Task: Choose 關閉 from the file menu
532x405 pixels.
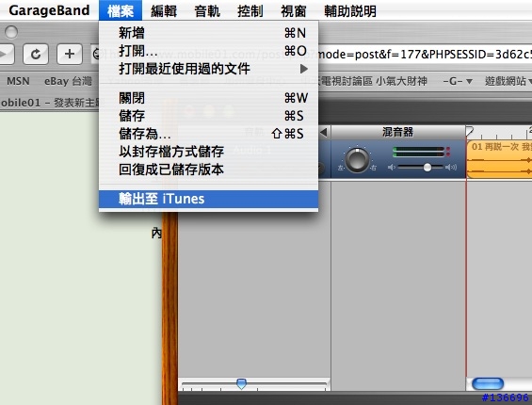Action: tap(208, 98)
